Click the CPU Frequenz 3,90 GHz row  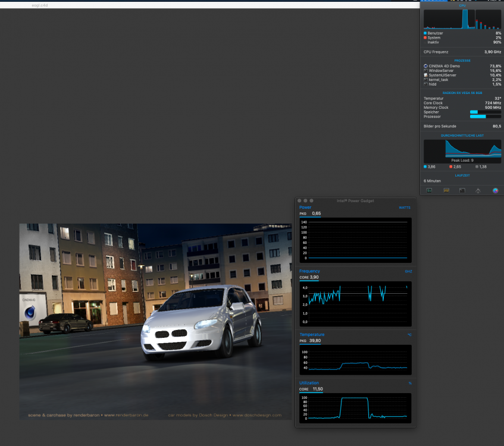click(x=462, y=52)
